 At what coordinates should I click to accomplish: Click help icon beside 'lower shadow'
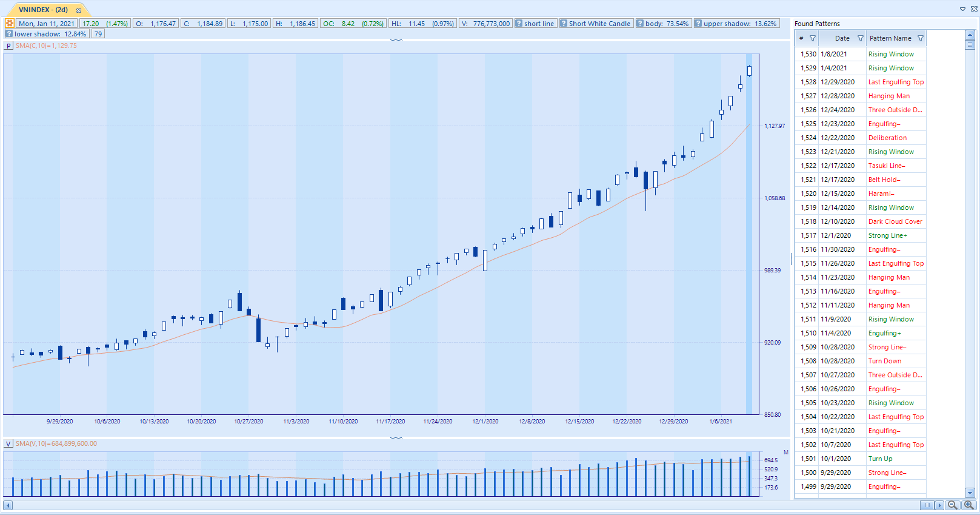(9, 34)
